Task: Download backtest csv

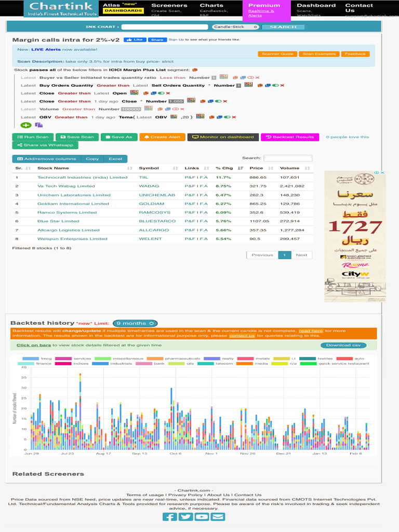Action: pos(343,345)
